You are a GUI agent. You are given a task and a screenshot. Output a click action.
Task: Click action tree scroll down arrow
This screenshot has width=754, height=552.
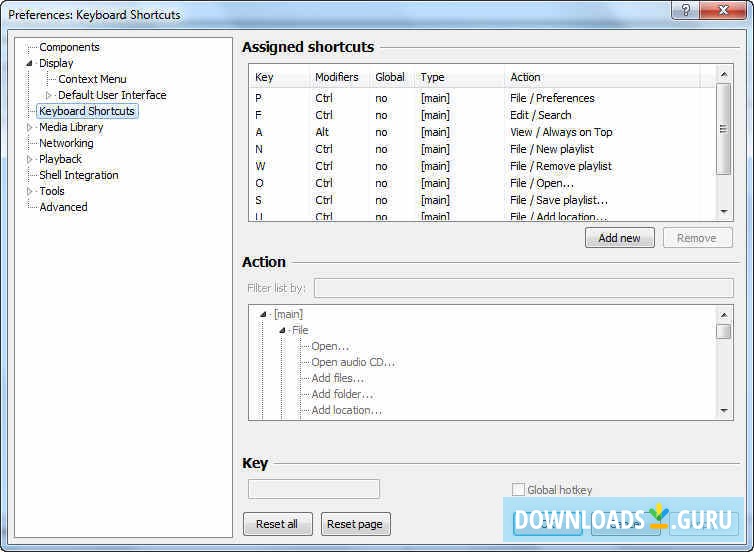(x=724, y=411)
